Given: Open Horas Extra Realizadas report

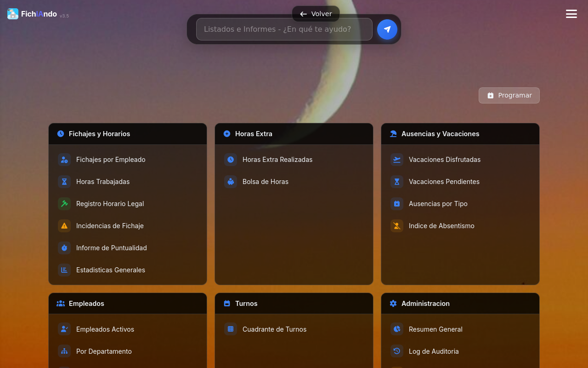Looking at the screenshot, I should [294, 160].
